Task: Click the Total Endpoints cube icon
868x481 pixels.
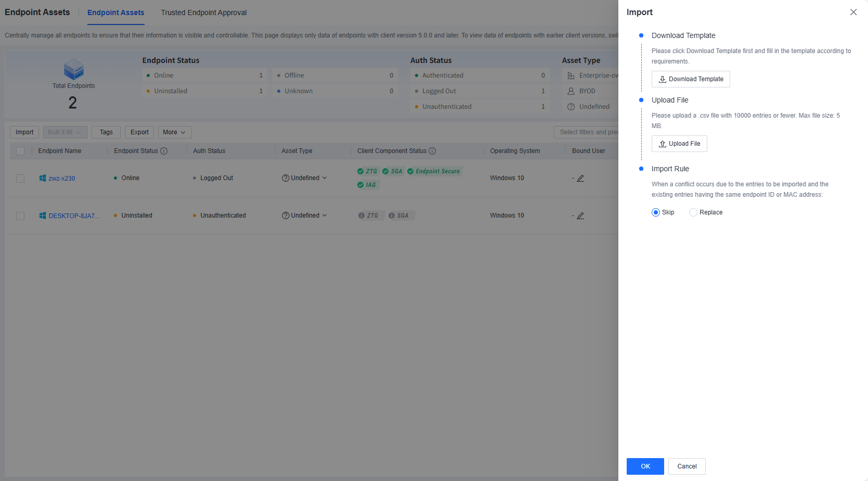Action: coord(74,69)
